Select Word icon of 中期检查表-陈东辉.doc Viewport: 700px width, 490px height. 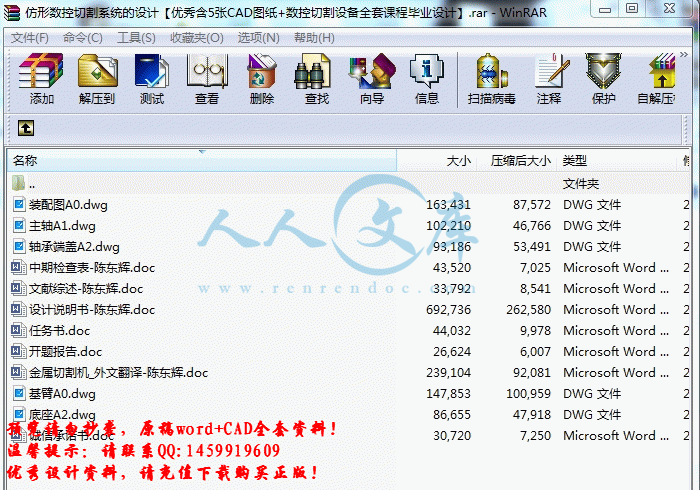click(18, 268)
